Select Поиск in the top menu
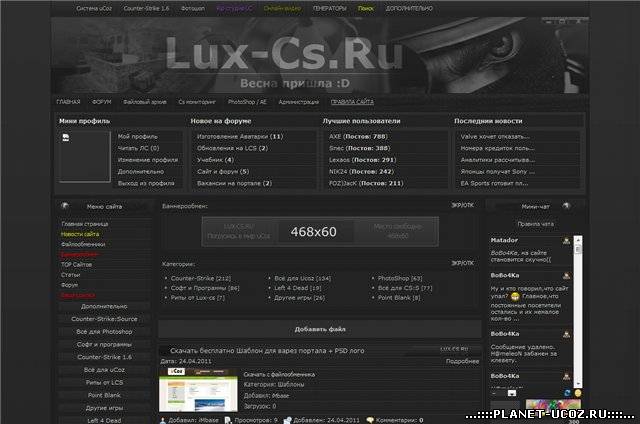The width and height of the screenshot is (640, 424). coord(366,8)
